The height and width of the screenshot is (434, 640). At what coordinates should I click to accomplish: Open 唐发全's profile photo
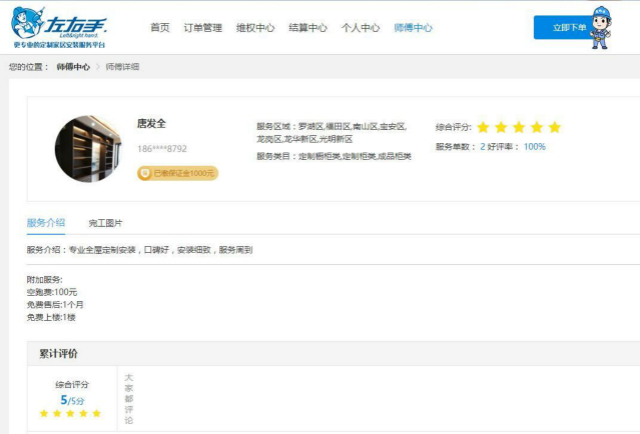click(88, 148)
